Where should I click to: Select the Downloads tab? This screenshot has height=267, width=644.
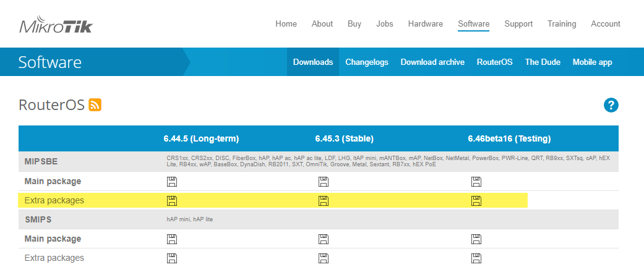tap(313, 62)
